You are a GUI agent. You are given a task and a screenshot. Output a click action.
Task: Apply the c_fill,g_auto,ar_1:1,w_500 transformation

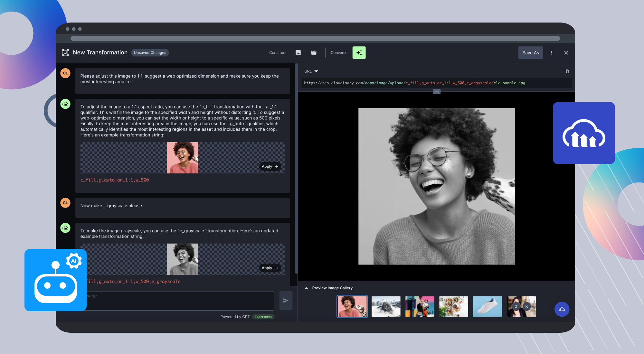tap(270, 166)
